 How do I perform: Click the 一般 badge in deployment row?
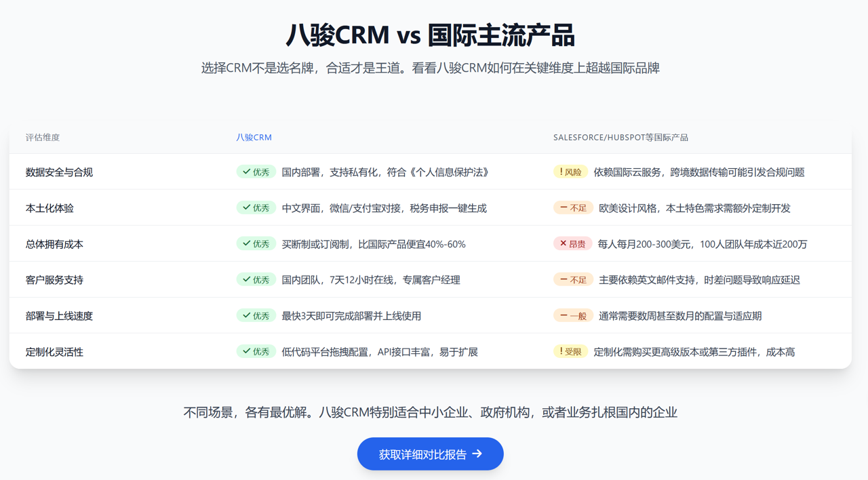573,315
